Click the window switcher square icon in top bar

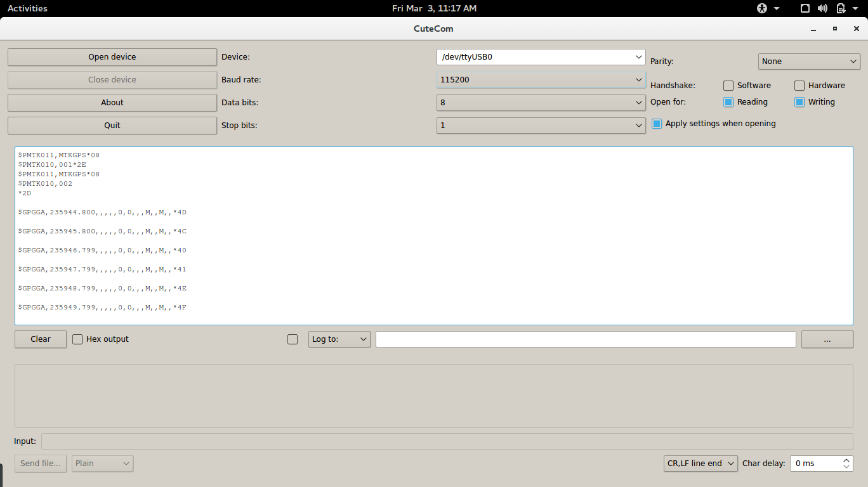[x=805, y=8]
